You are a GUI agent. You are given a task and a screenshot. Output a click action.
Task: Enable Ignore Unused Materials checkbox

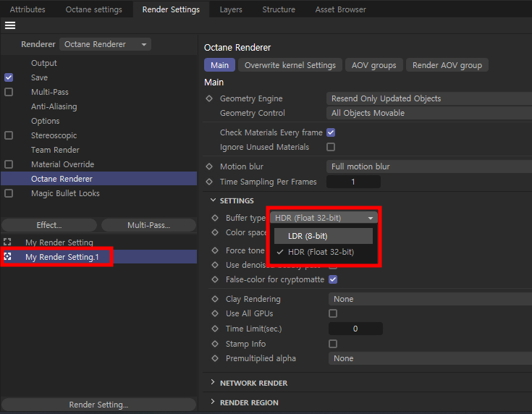tap(331, 147)
